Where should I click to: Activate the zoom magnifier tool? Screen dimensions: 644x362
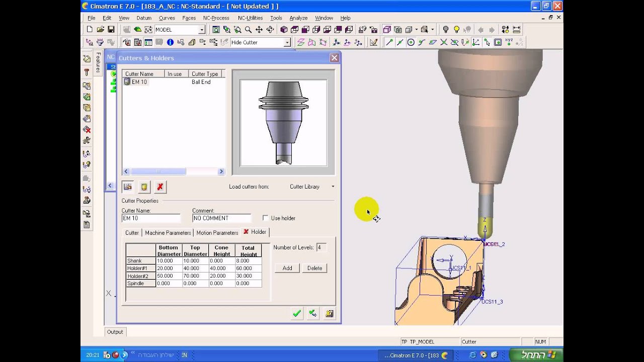click(249, 30)
